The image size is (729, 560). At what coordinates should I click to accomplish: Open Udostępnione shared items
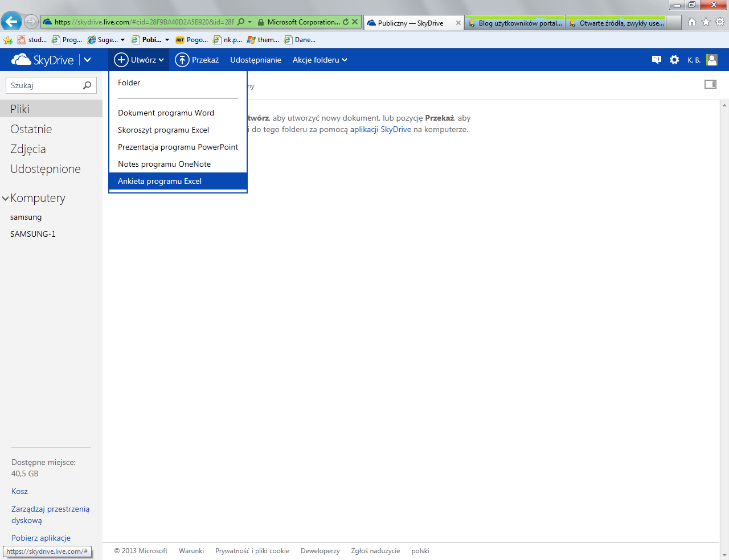46,169
